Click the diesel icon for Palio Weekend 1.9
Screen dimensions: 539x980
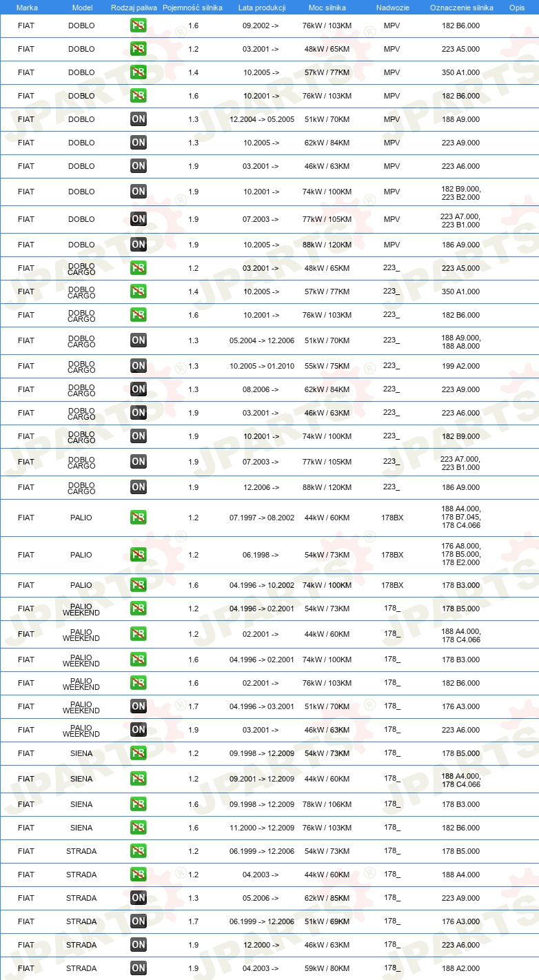click(139, 730)
